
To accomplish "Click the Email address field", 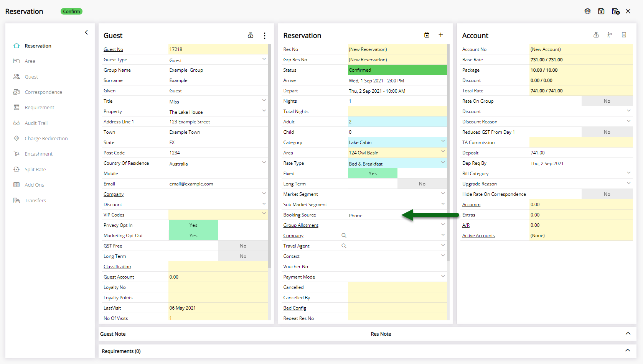I will coord(218,184).
